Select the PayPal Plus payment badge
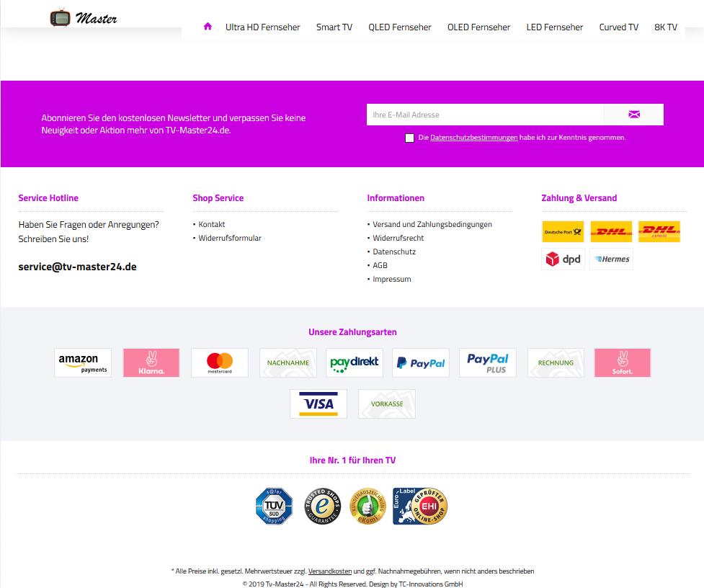 click(x=488, y=362)
